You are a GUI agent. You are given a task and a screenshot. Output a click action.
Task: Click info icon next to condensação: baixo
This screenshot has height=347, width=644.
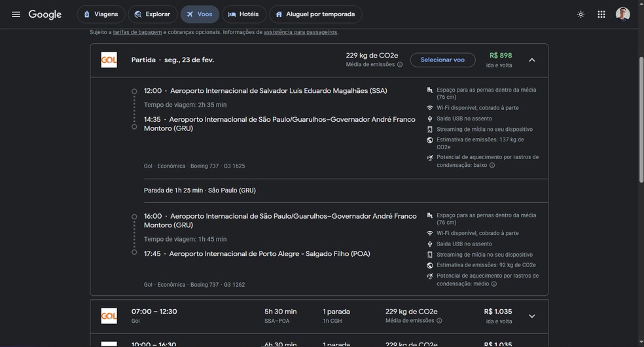492,166
